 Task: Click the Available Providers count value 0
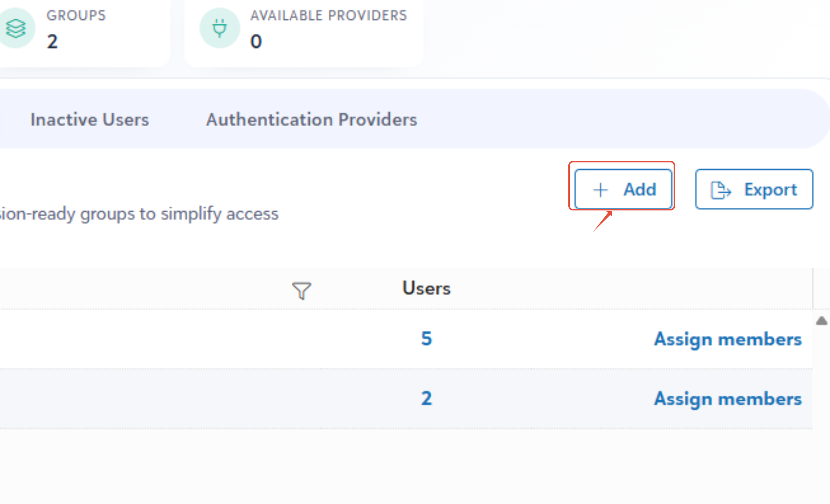pos(256,41)
